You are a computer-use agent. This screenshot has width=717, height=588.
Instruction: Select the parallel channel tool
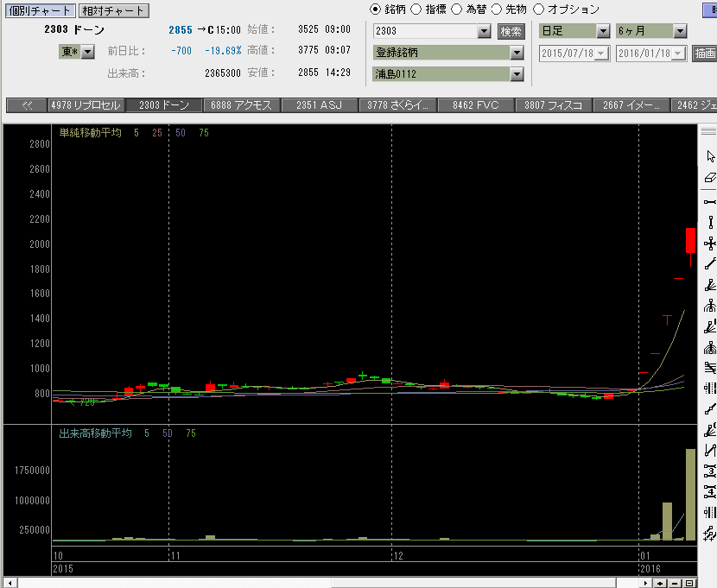point(710,451)
